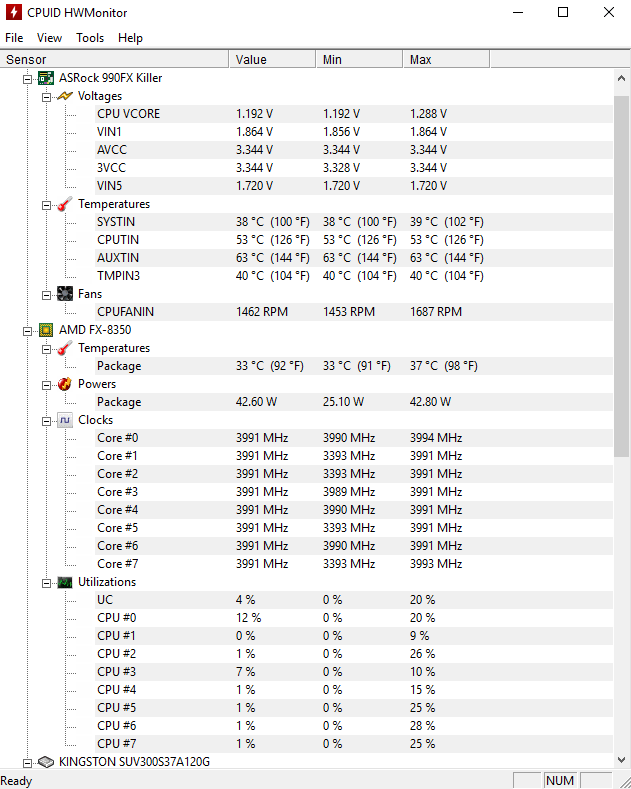Click the Value column header
The image size is (631, 789).
272,59
